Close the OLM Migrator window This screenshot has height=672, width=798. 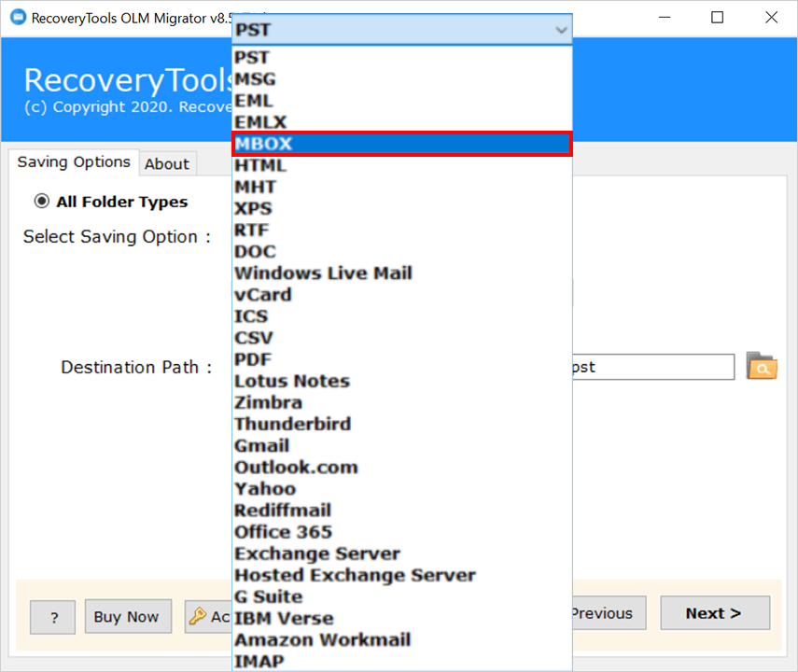tap(771, 18)
